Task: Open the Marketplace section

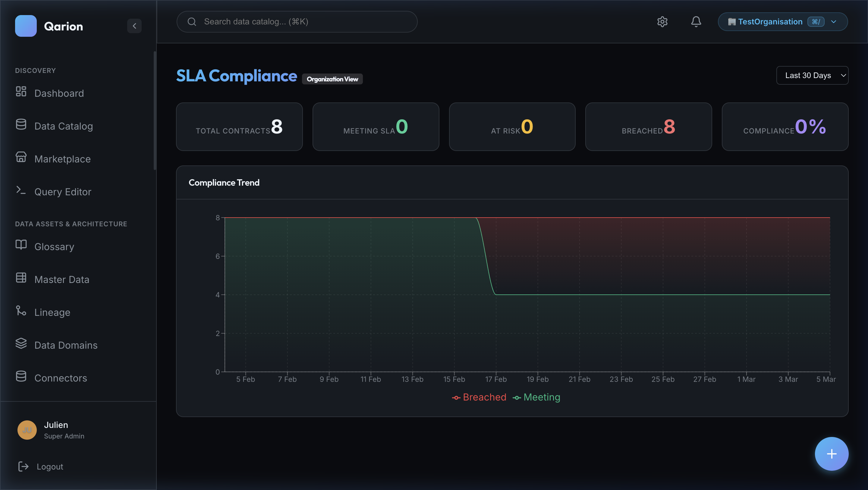Action: (62, 159)
